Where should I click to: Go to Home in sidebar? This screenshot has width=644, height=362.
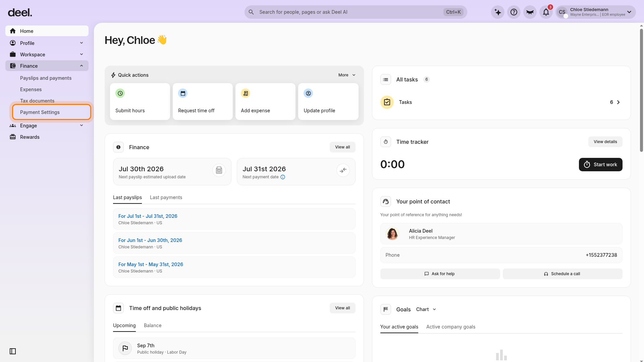[47, 31]
